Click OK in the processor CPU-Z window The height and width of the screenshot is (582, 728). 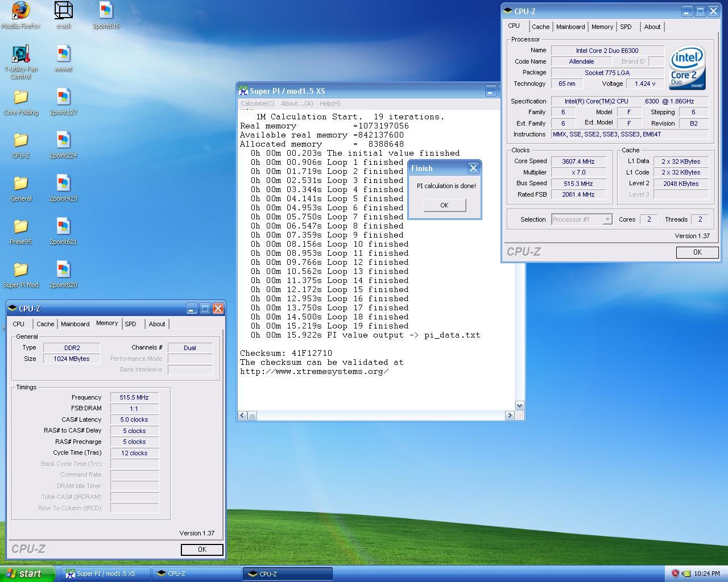697,252
